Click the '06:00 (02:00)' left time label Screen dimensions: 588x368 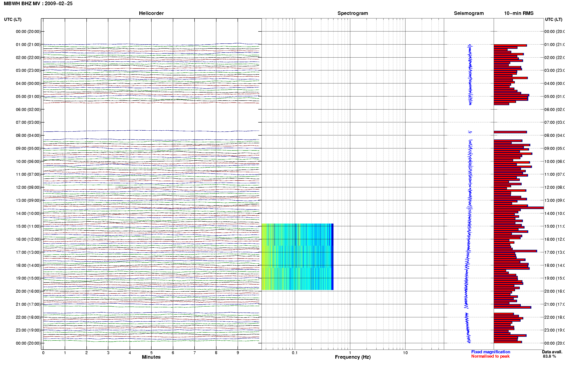coord(28,109)
